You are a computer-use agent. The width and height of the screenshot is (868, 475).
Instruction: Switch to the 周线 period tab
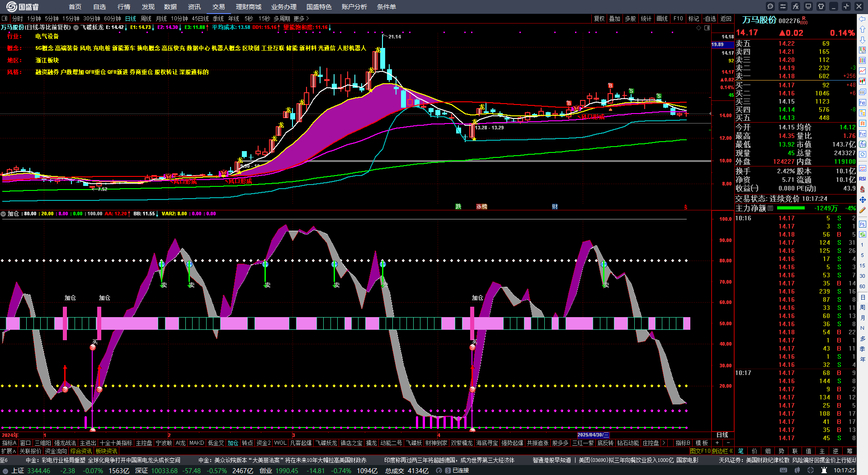tap(146, 19)
